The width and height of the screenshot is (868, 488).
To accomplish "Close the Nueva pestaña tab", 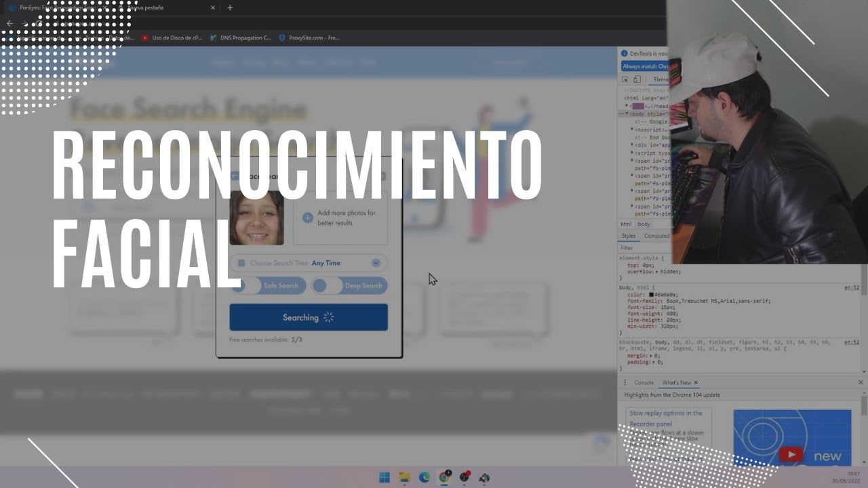I will (x=212, y=7).
